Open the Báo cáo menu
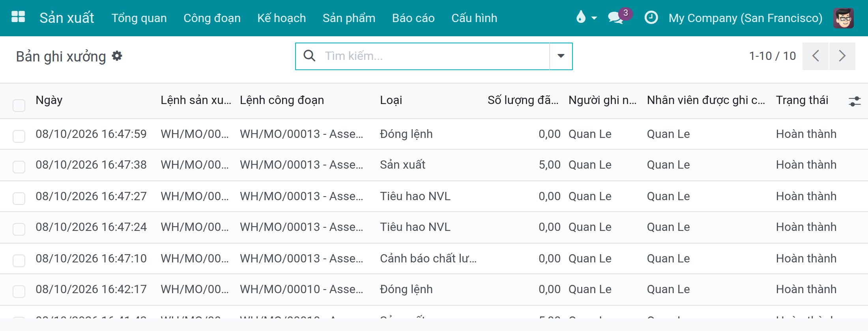The height and width of the screenshot is (331, 868). tap(413, 18)
